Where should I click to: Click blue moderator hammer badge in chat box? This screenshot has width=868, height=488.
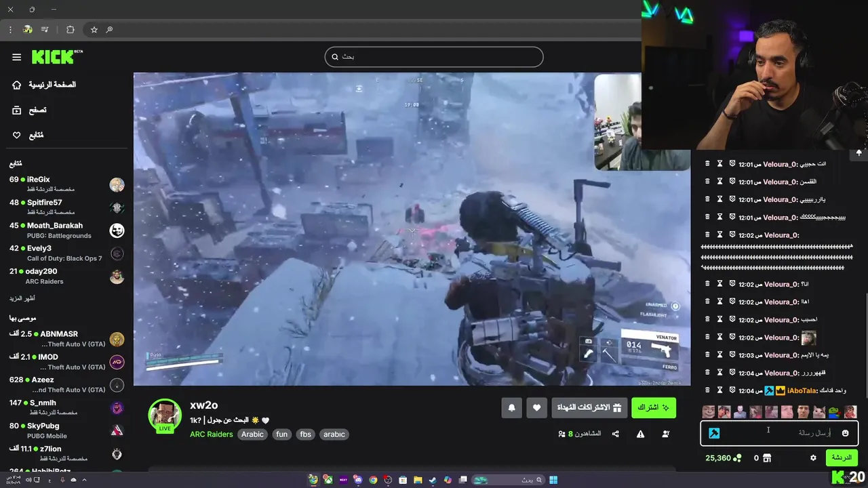714,433
